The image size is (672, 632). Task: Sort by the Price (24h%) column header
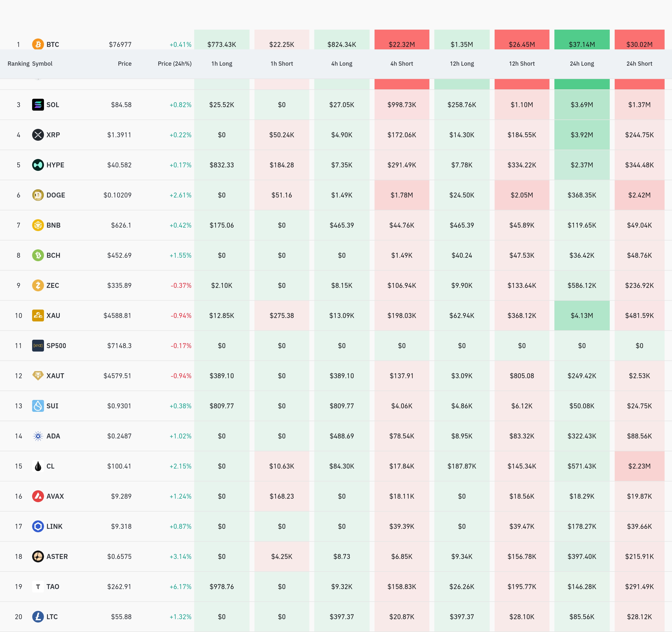pyautogui.click(x=174, y=63)
